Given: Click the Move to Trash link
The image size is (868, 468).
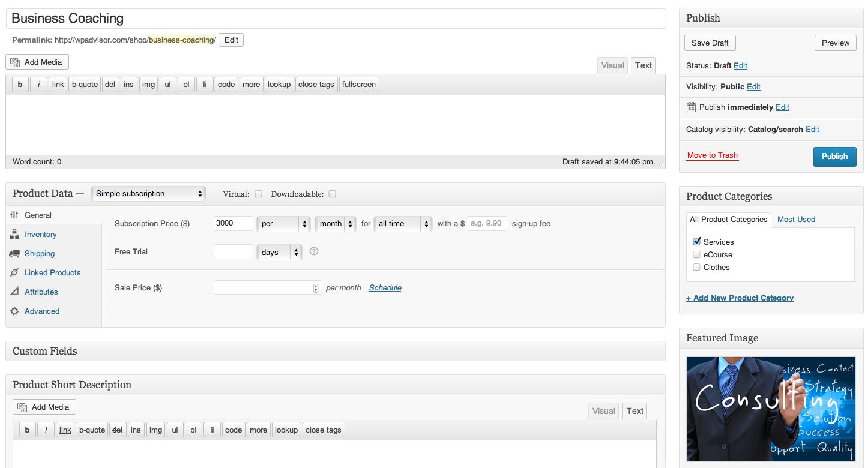Looking at the screenshot, I should coord(712,155).
